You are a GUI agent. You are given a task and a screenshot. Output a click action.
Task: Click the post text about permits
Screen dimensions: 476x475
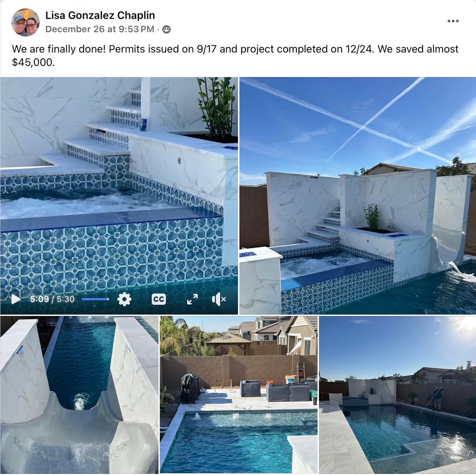coord(235,56)
